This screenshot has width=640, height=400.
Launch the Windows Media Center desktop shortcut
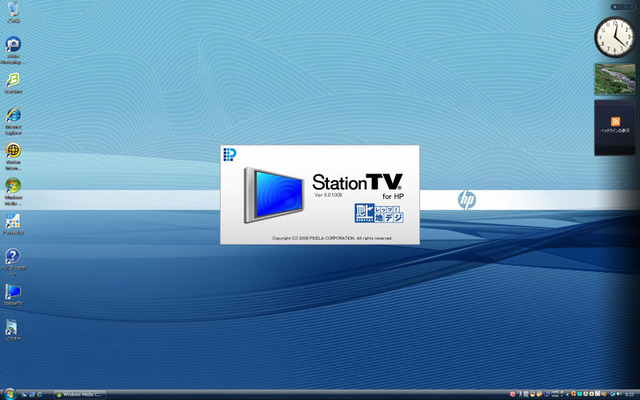pyautogui.click(x=13, y=191)
